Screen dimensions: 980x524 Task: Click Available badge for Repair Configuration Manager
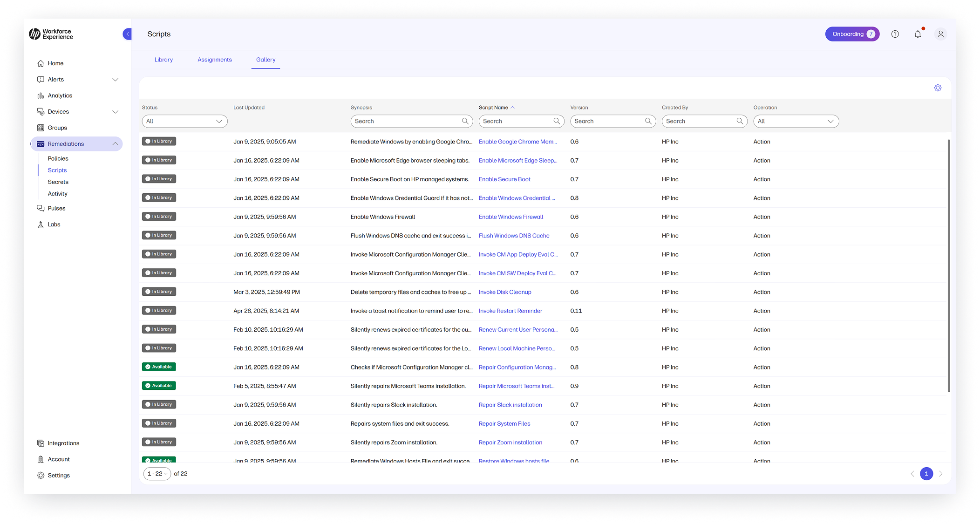click(x=159, y=367)
